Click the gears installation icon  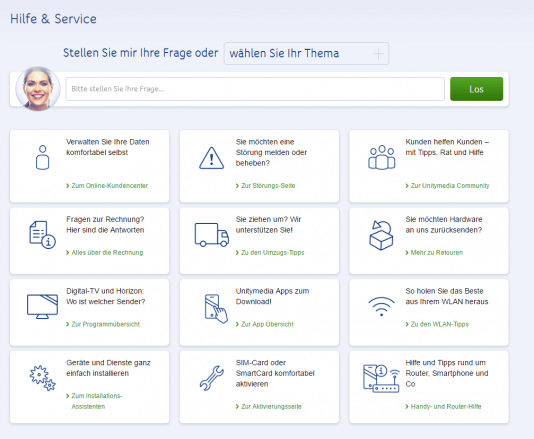click(x=42, y=378)
